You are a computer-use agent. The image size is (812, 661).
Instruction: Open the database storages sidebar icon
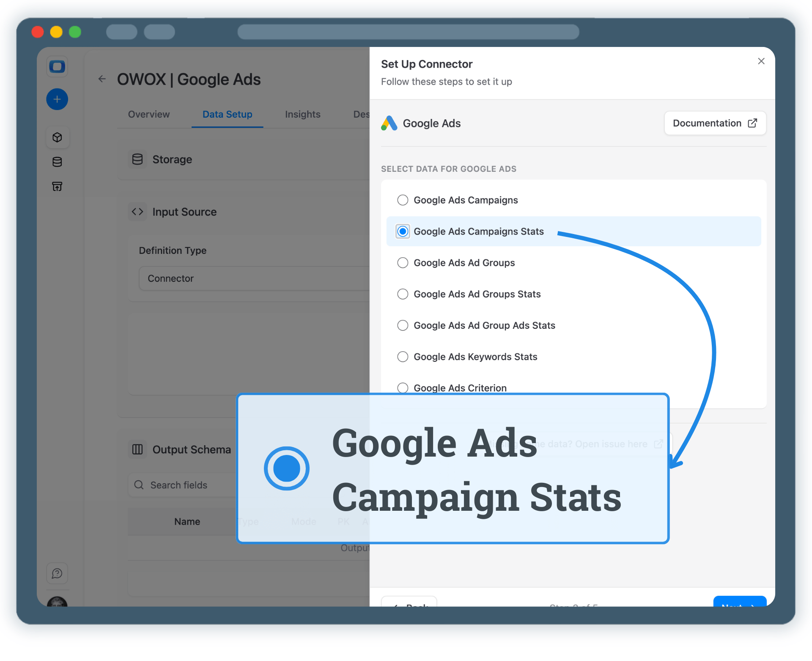(57, 162)
